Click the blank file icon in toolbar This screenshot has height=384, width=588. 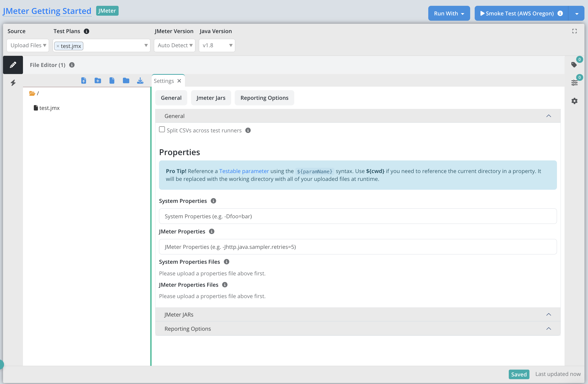click(x=112, y=81)
